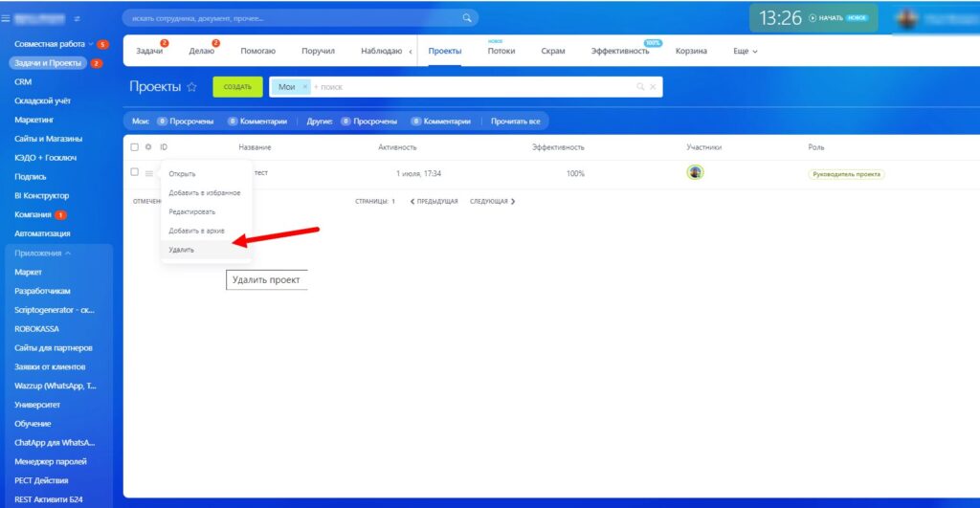Open the Эффективность tab
This screenshot has height=508, width=980.
(x=620, y=52)
